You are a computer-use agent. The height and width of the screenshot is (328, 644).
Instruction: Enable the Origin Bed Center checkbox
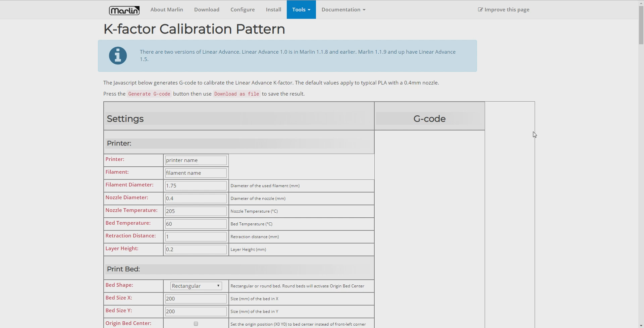(x=196, y=324)
